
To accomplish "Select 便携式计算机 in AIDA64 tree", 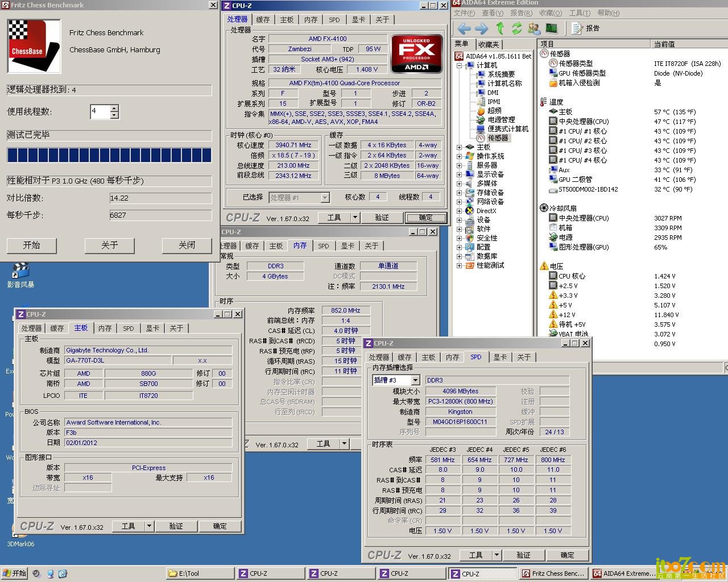I will pos(508,128).
